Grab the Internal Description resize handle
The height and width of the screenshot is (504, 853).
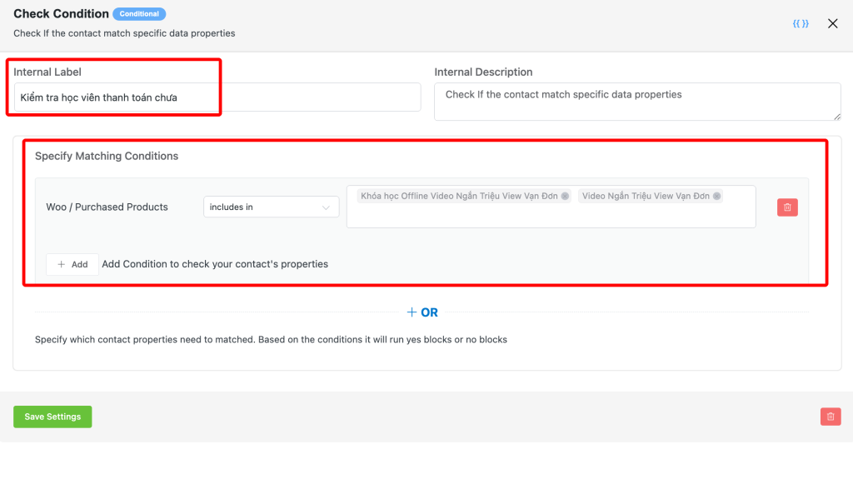tap(836, 116)
